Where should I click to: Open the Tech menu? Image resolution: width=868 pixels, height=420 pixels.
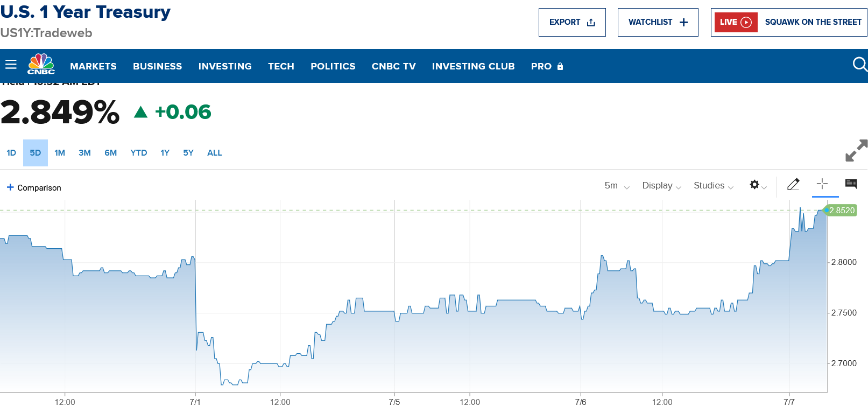[x=281, y=66]
